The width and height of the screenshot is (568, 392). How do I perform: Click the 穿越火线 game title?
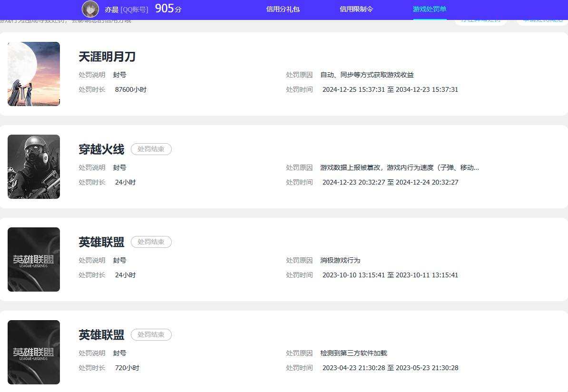(101, 149)
